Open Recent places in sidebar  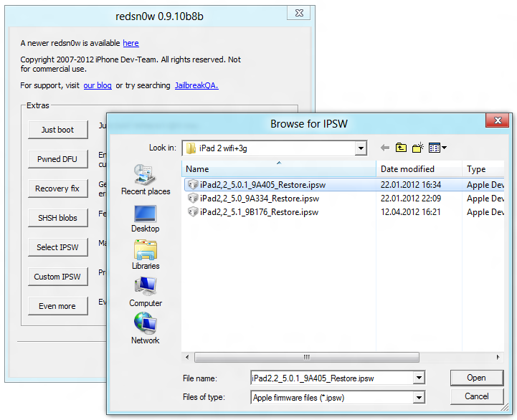coord(146,179)
